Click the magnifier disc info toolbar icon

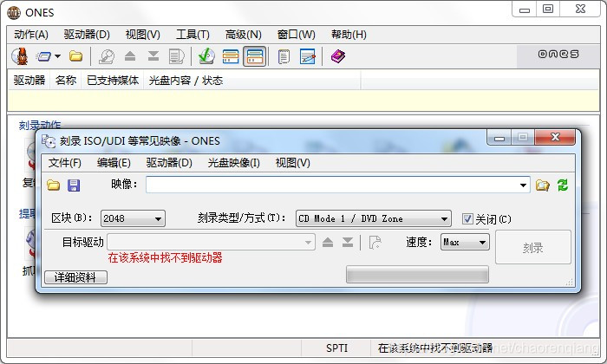(107, 56)
